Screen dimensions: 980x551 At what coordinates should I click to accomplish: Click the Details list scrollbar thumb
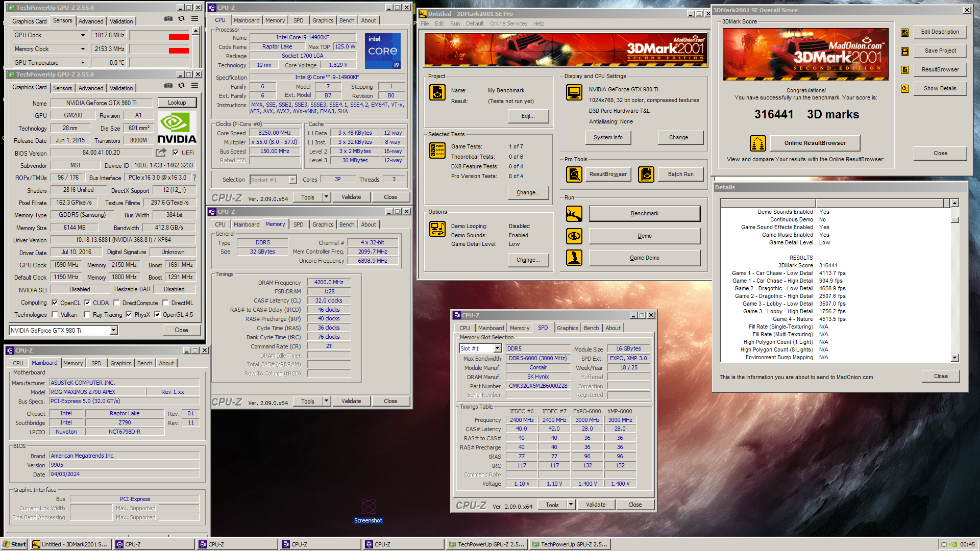[x=955, y=220]
